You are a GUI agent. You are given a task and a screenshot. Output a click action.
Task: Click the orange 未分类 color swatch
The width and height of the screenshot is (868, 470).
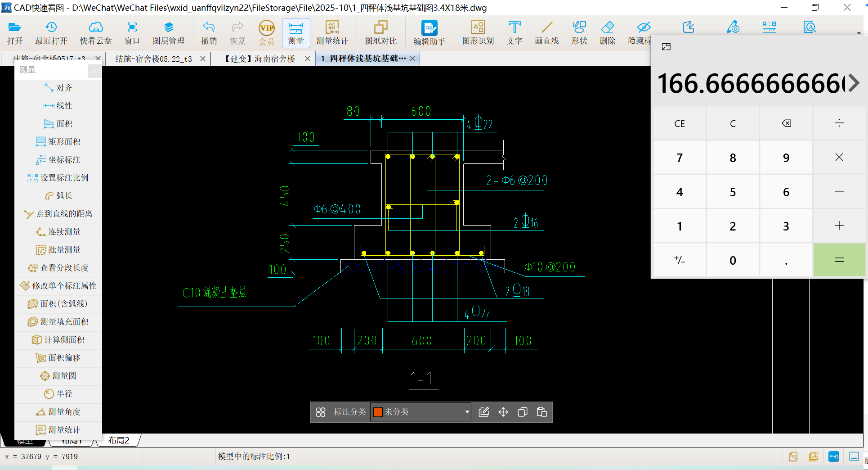tap(378, 412)
